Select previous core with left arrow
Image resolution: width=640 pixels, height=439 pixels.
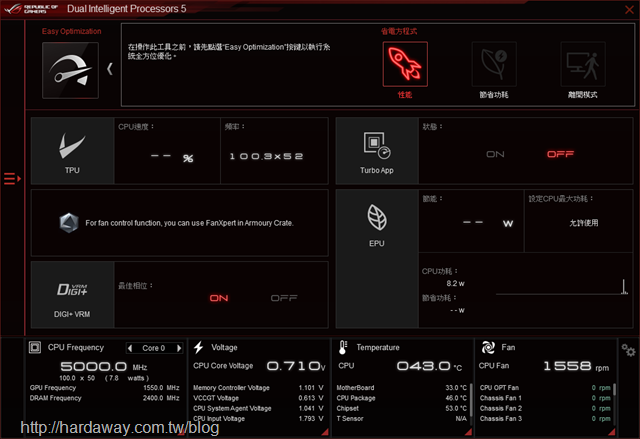pos(130,348)
